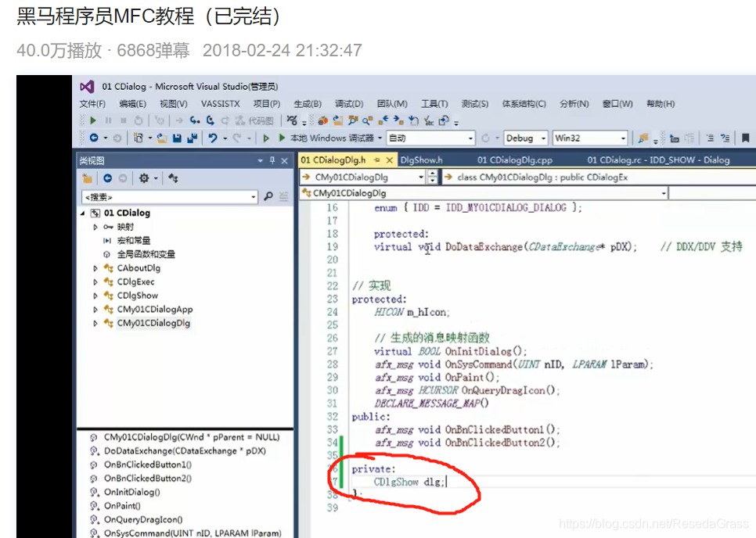Viewport: 756px width, 538px height.
Task: Click the bookmark icon at toolbar end
Action: (x=745, y=138)
